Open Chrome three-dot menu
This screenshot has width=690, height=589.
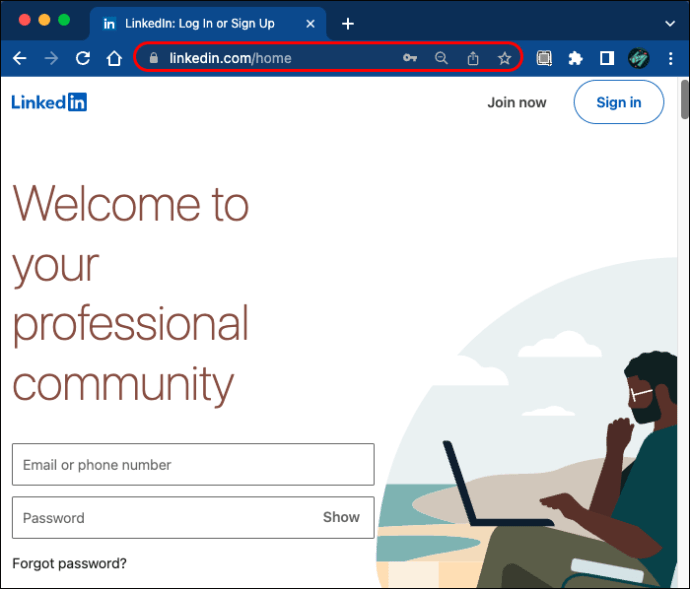670,58
